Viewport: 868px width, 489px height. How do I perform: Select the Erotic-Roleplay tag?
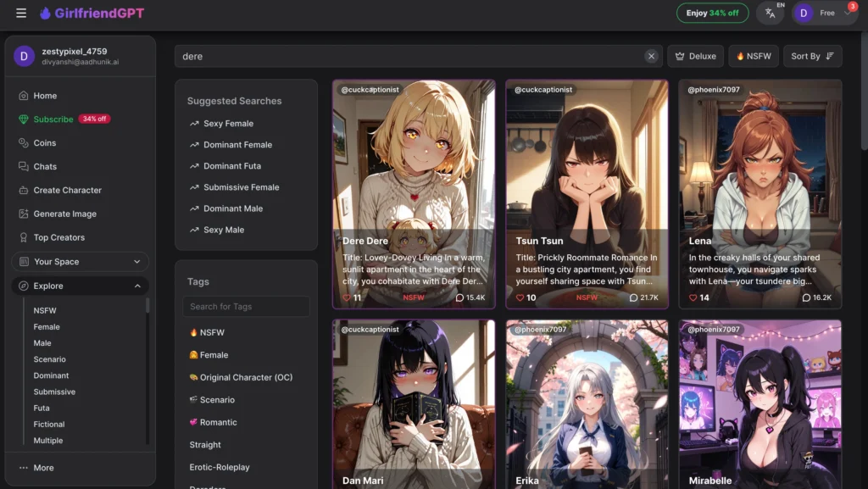coord(220,468)
